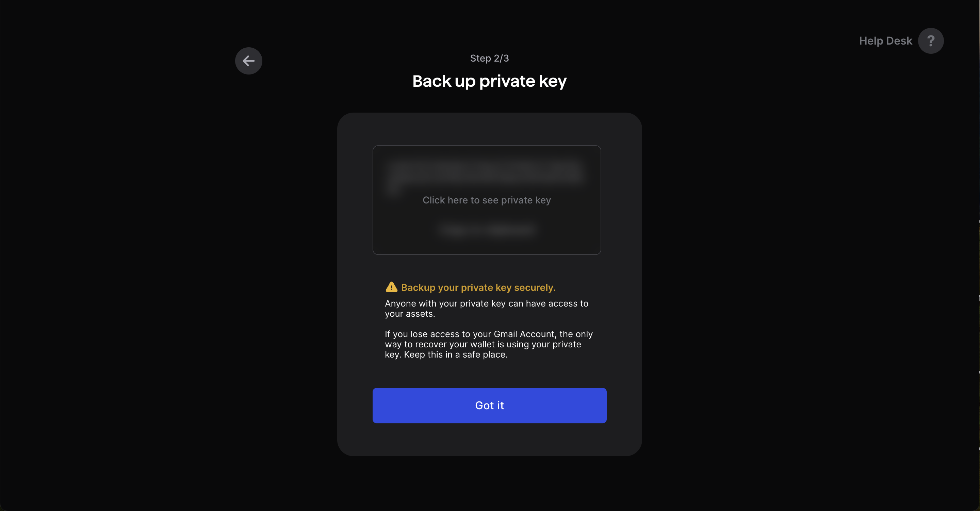Click the paragraph about access to your assets
The height and width of the screenshot is (511, 980).
coord(486,309)
